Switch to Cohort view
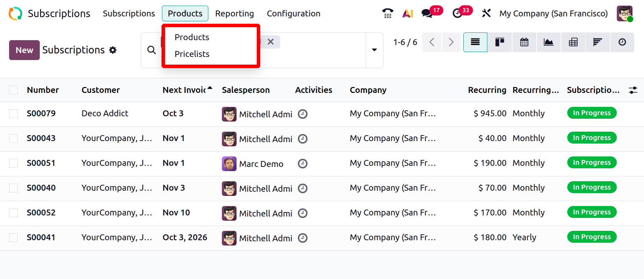The height and width of the screenshot is (279, 644). (597, 42)
